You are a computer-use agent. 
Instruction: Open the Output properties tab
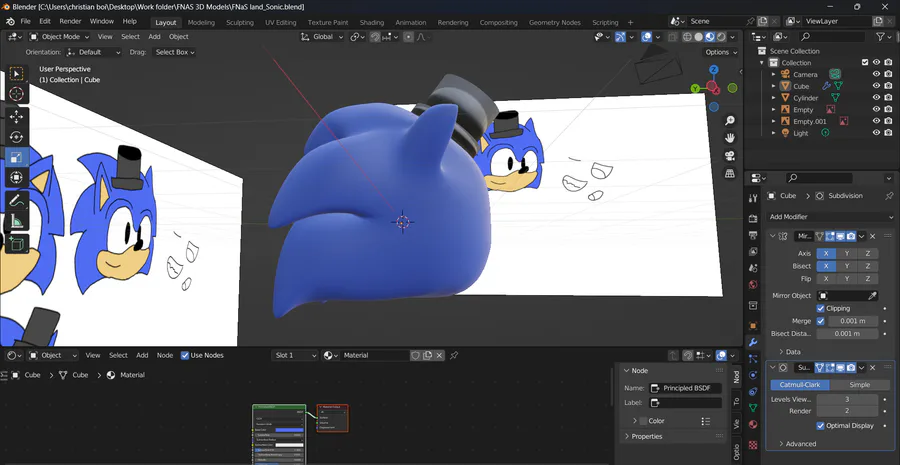[x=753, y=235]
